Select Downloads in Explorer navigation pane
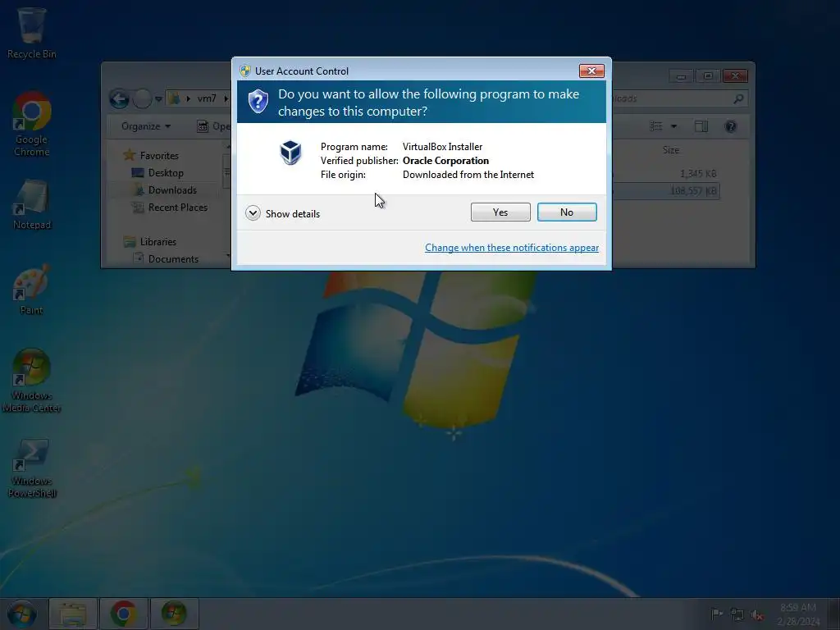The image size is (840, 630). pyautogui.click(x=172, y=190)
